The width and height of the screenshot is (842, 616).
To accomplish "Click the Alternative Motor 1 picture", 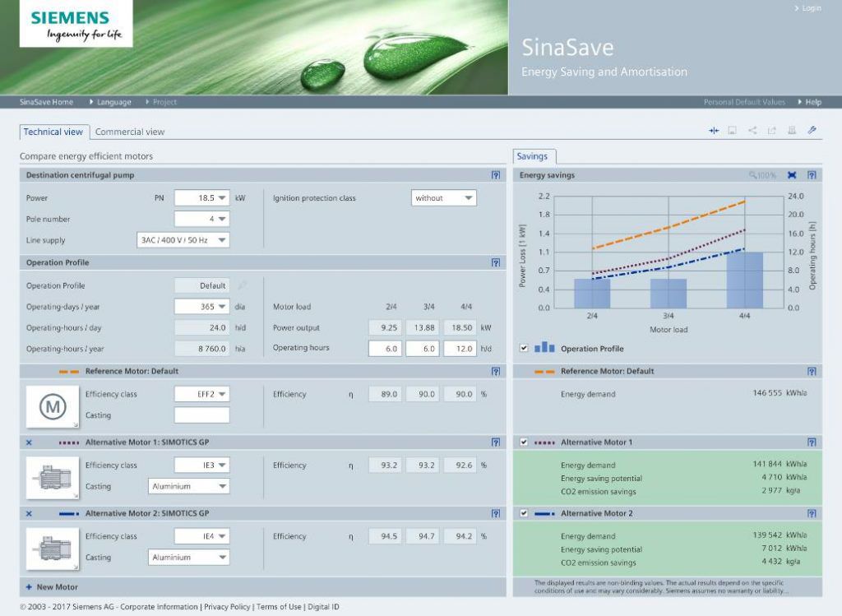I will click(x=53, y=478).
